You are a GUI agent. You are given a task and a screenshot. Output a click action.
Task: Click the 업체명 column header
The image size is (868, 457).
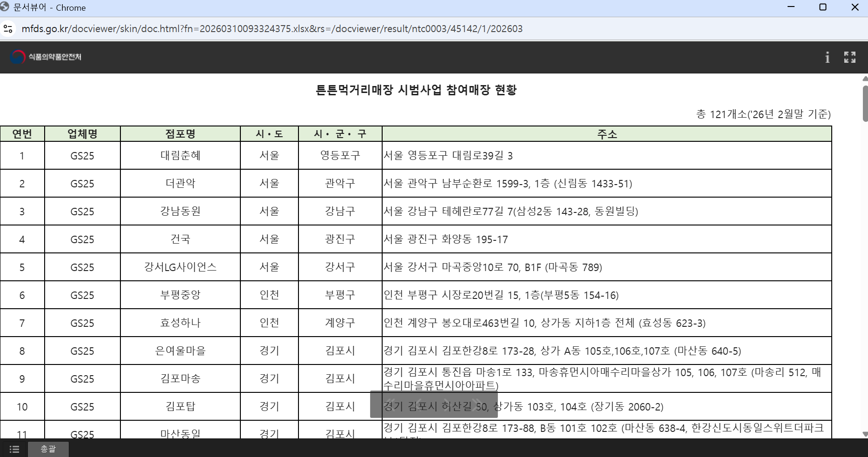(x=83, y=134)
